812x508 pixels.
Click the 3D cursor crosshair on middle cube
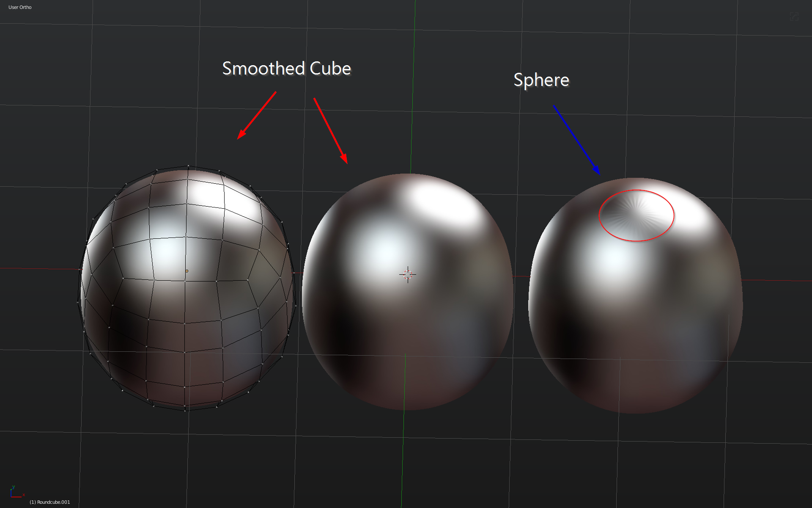point(408,275)
